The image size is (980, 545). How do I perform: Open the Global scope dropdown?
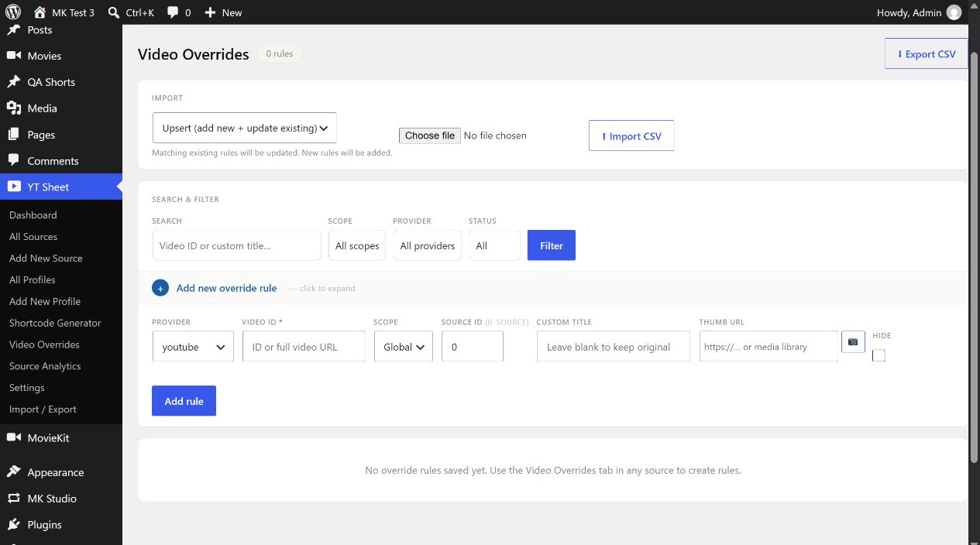[x=404, y=347]
